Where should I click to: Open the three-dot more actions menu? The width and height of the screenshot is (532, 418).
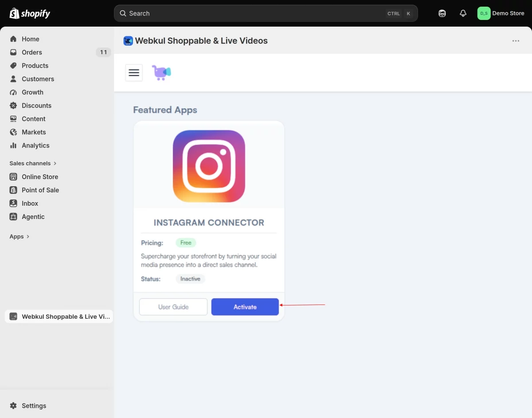[516, 41]
